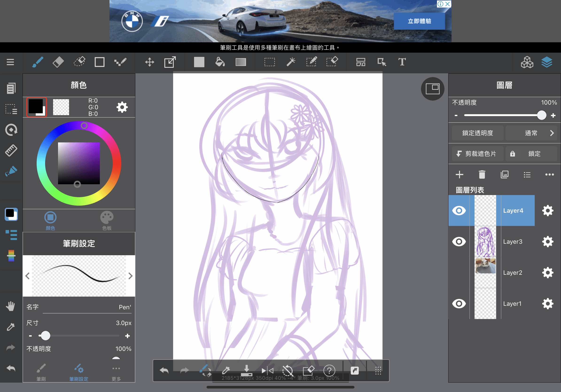The image size is (561, 392).
Task: Select the Text tool
Action: [402, 62]
